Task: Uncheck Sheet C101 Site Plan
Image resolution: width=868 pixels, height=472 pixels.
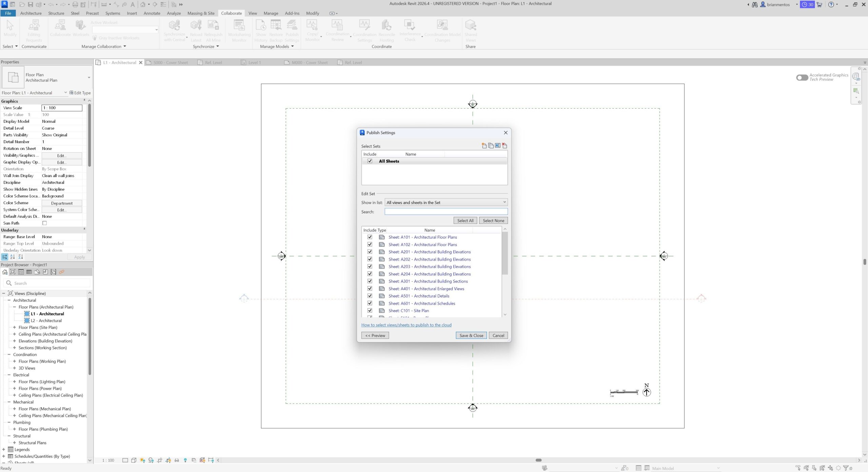Action: (370, 310)
